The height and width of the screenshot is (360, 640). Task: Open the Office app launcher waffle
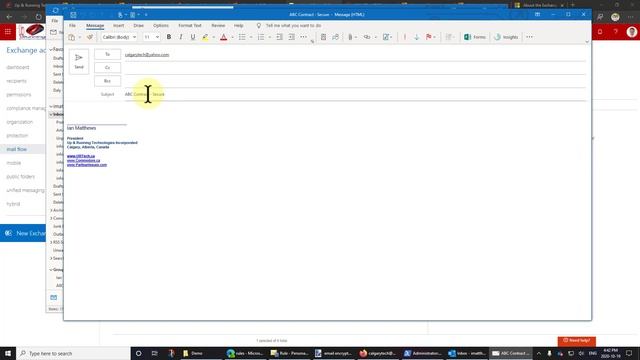pos(8,31)
